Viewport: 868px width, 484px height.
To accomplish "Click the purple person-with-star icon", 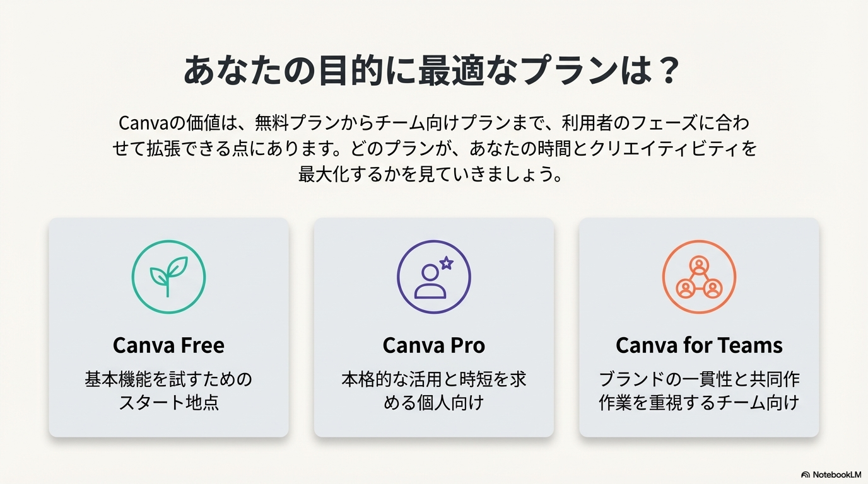I will coord(433,277).
